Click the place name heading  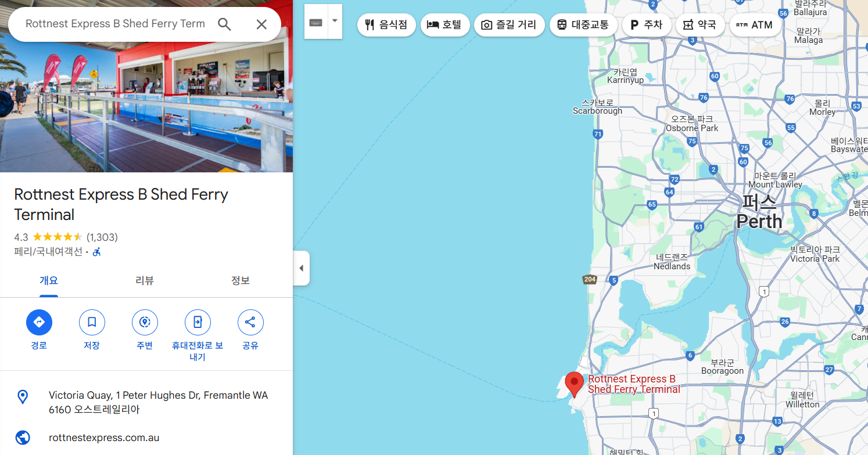point(121,204)
